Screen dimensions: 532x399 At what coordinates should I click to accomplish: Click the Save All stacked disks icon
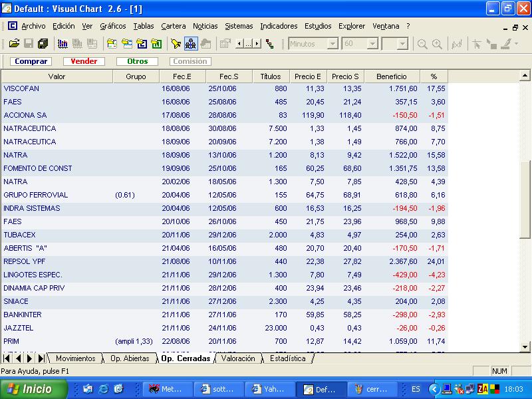(43, 44)
